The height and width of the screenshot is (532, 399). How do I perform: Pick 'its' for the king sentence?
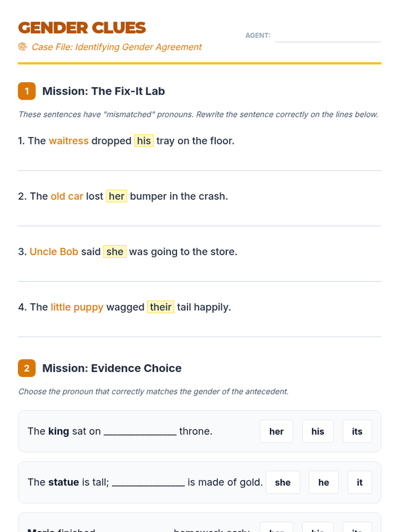pyautogui.click(x=357, y=431)
